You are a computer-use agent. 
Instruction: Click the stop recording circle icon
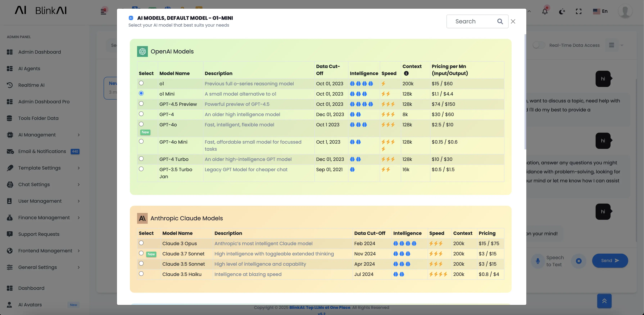[x=579, y=261]
